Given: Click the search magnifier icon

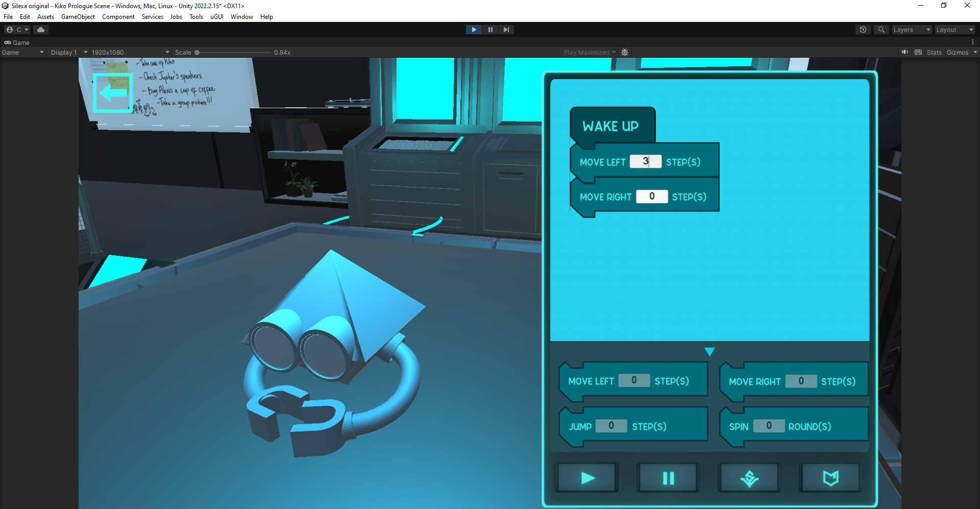Looking at the screenshot, I should click(881, 30).
